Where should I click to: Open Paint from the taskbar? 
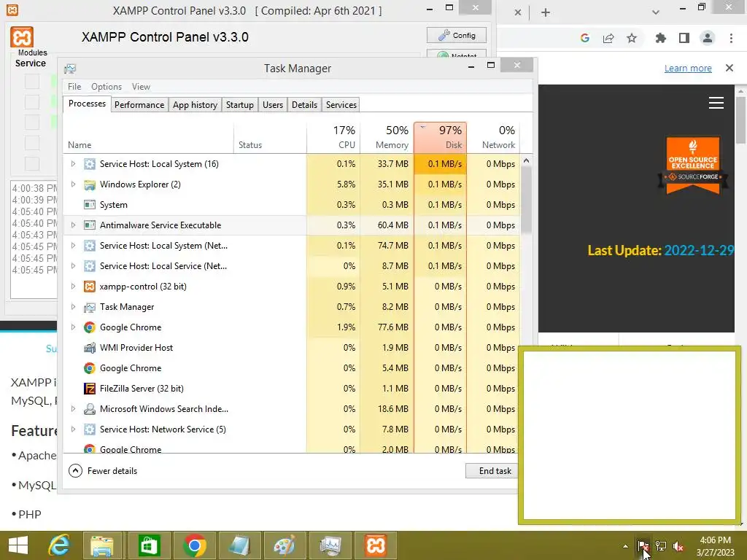point(285,545)
